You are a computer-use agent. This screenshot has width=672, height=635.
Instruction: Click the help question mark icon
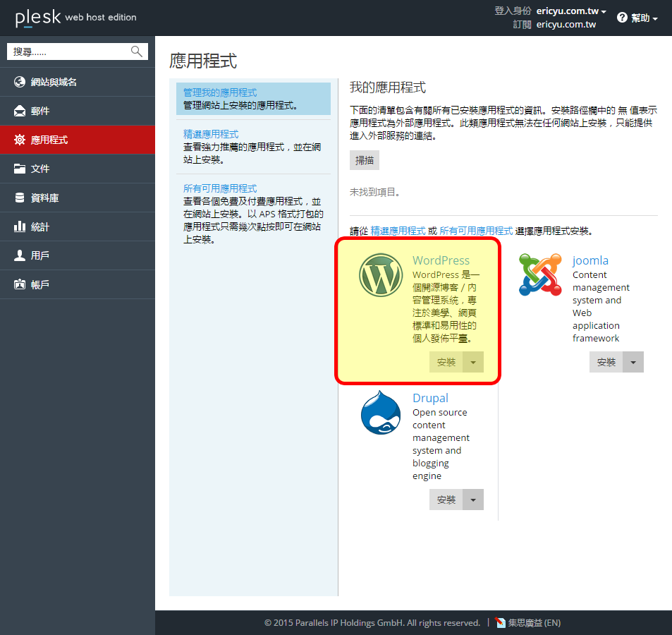pyautogui.click(x=622, y=18)
